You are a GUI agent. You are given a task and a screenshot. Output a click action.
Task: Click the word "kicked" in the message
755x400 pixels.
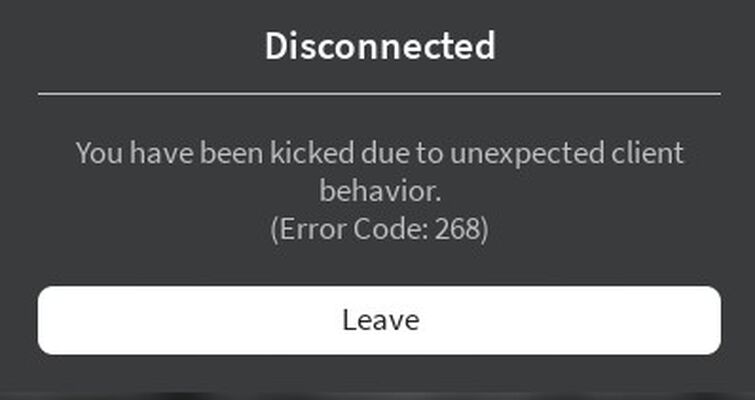312,153
